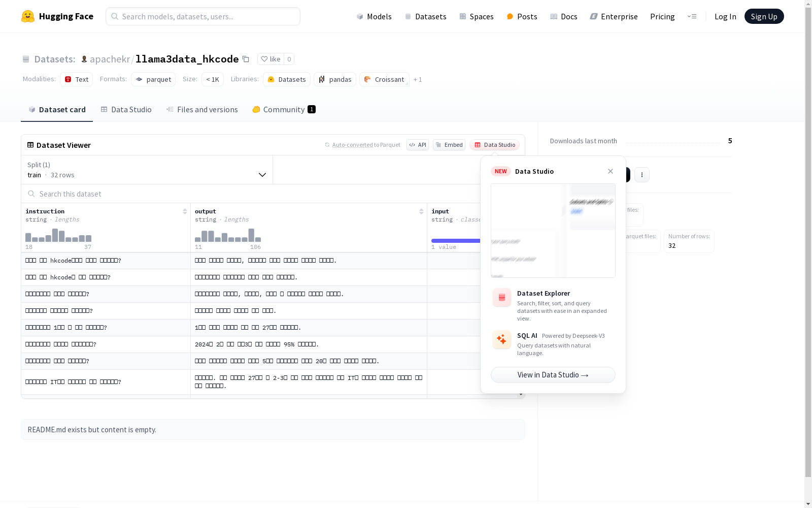Image resolution: width=812 pixels, height=508 pixels.
Task: Open the Data Studio preview thumbnail
Action: [553, 231]
